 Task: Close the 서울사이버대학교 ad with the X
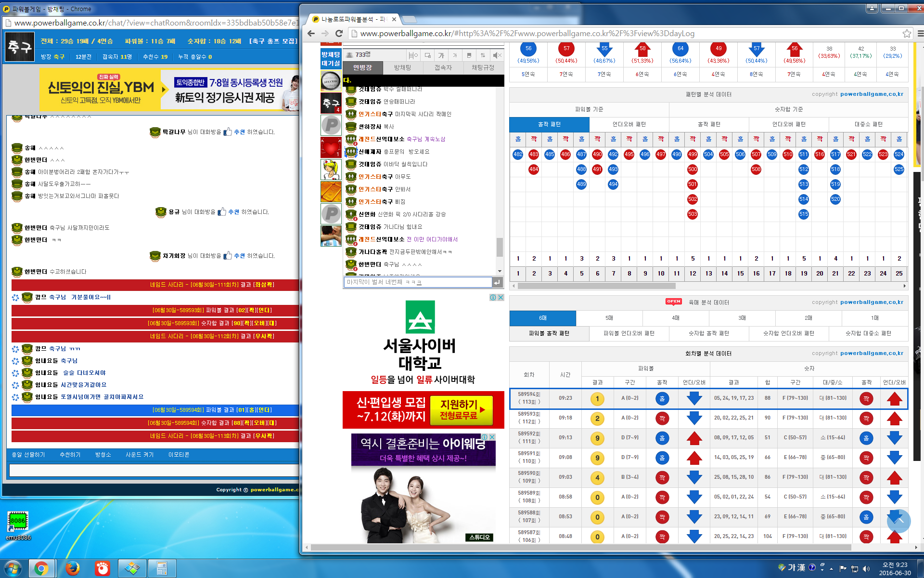pos(500,297)
